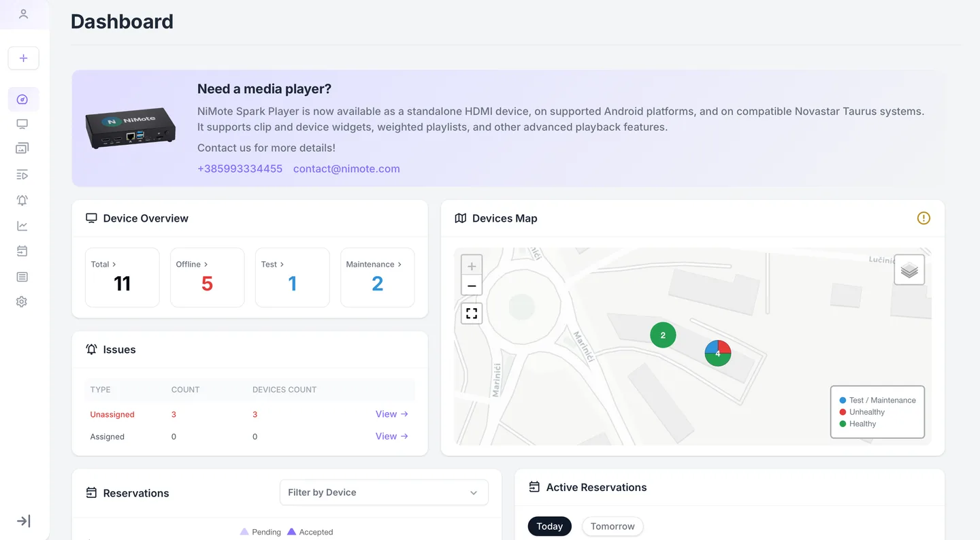The height and width of the screenshot is (540, 980).
Task: Click the Healthy map legend entry
Action: click(x=858, y=424)
